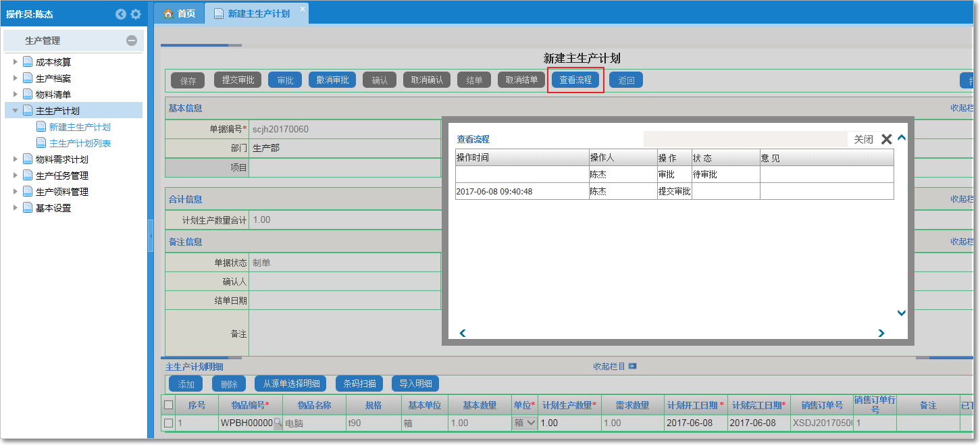The height and width of the screenshot is (445, 980).
Task: Click the 保存 button
Action: pos(187,80)
